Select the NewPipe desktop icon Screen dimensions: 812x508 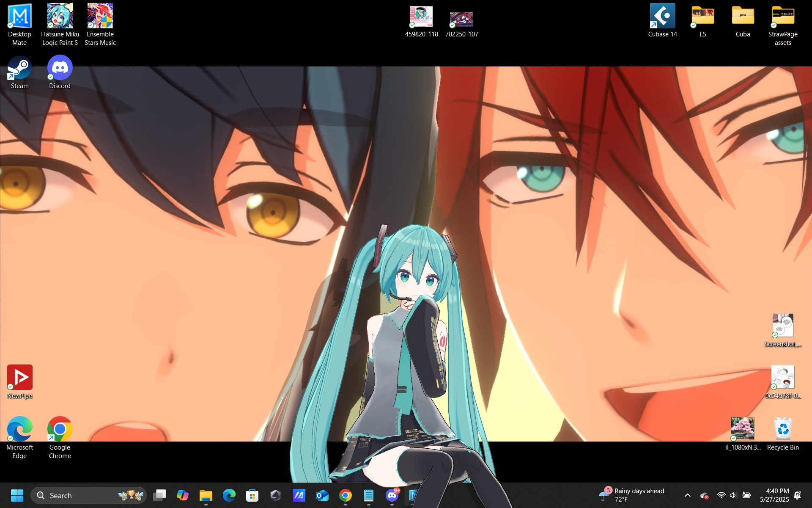pos(19,382)
